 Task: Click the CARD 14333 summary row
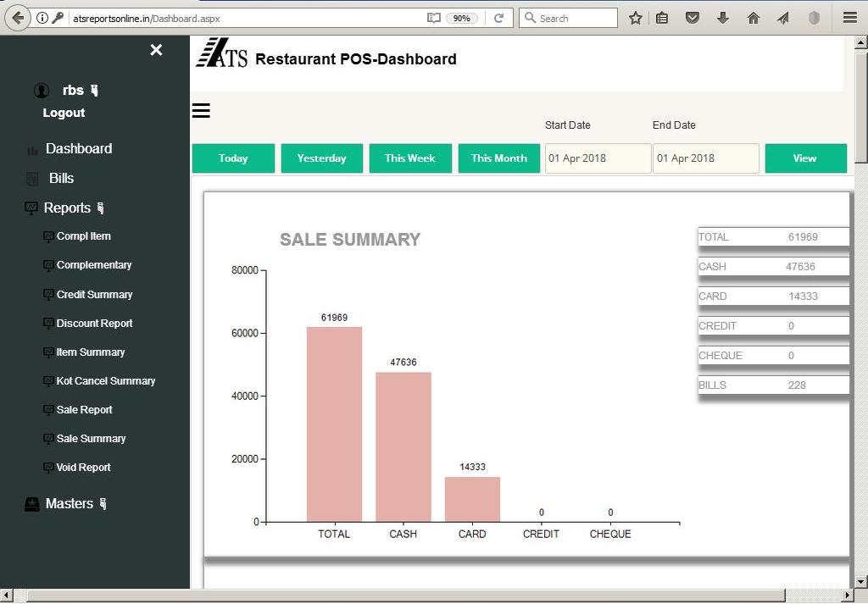click(x=773, y=296)
